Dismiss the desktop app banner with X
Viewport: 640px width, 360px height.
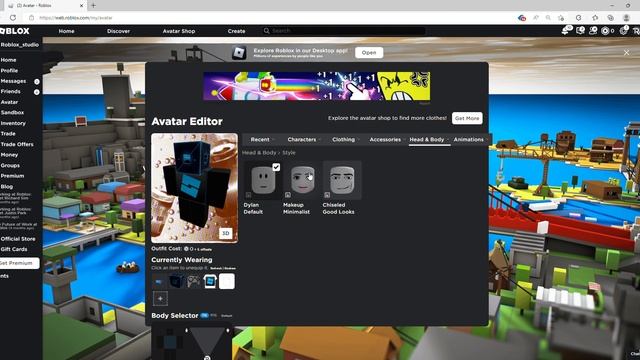point(627,53)
